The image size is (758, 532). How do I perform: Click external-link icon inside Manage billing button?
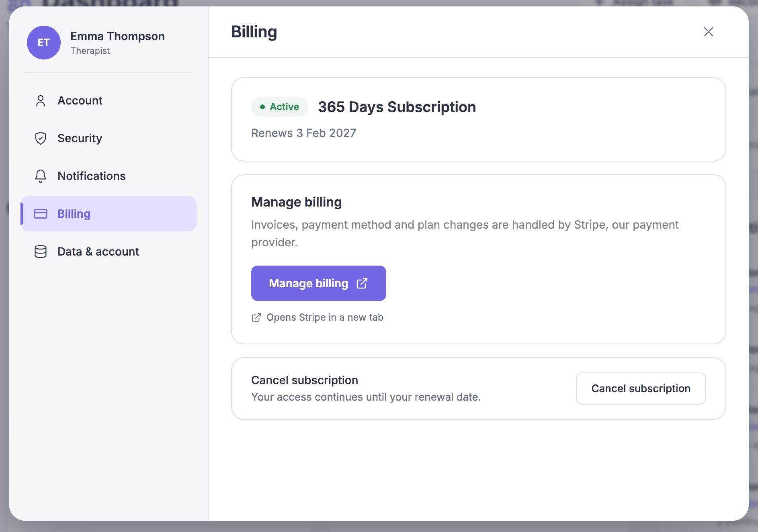(362, 283)
